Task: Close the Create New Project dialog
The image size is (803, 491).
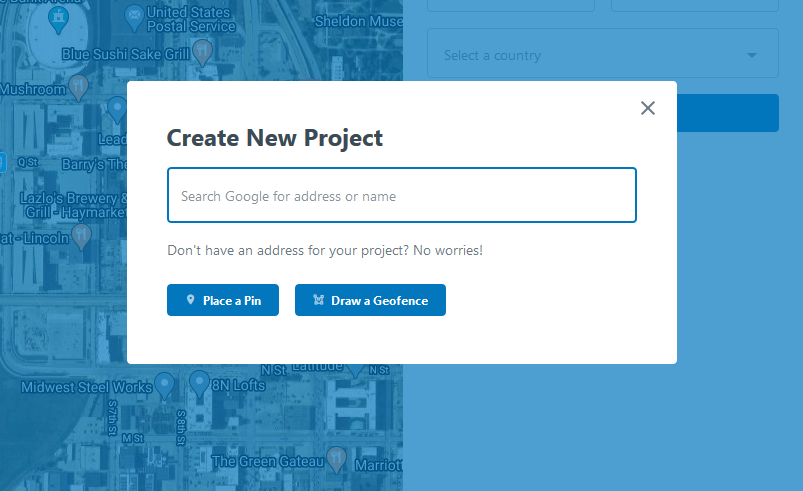Action: 648,108
